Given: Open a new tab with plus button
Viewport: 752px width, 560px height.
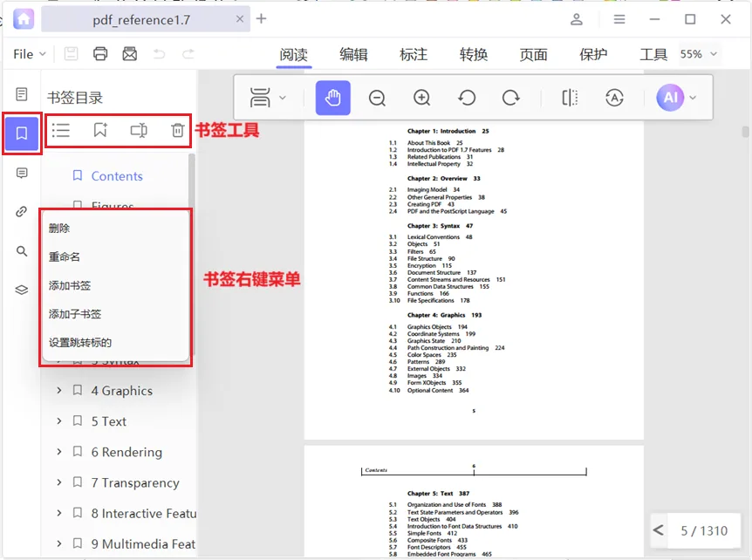Looking at the screenshot, I should click(x=262, y=18).
